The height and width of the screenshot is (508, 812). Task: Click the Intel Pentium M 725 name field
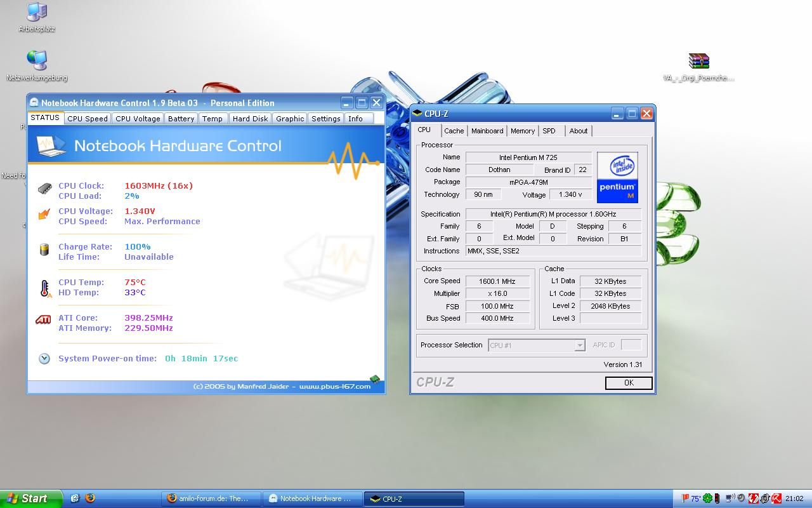coord(528,157)
